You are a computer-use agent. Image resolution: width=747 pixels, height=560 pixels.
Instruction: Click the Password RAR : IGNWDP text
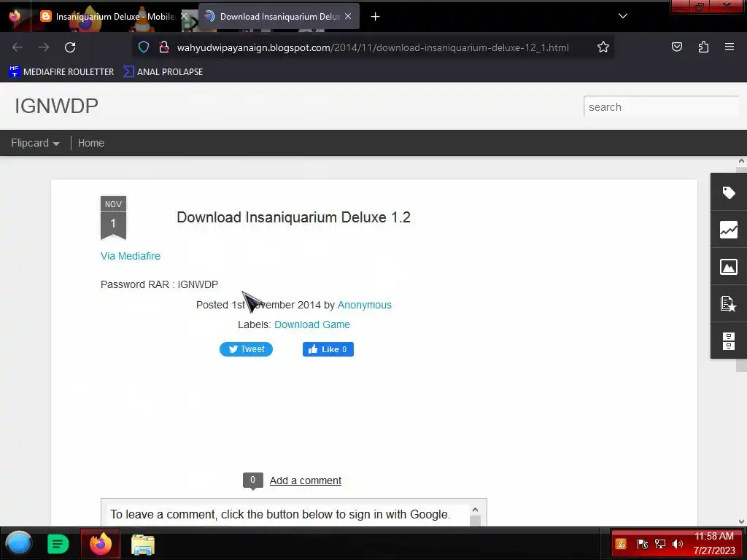pyautogui.click(x=159, y=284)
